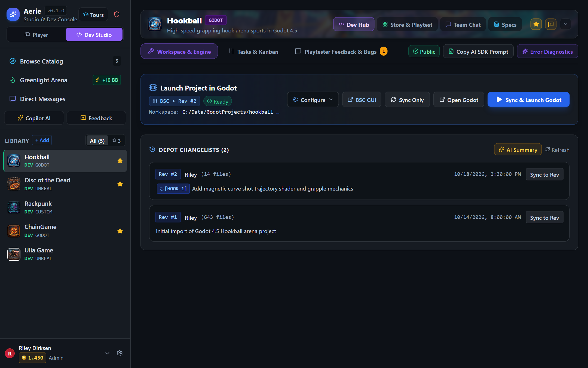The height and width of the screenshot is (368, 588).
Task: Launch Copilot AI
Action: [34, 118]
